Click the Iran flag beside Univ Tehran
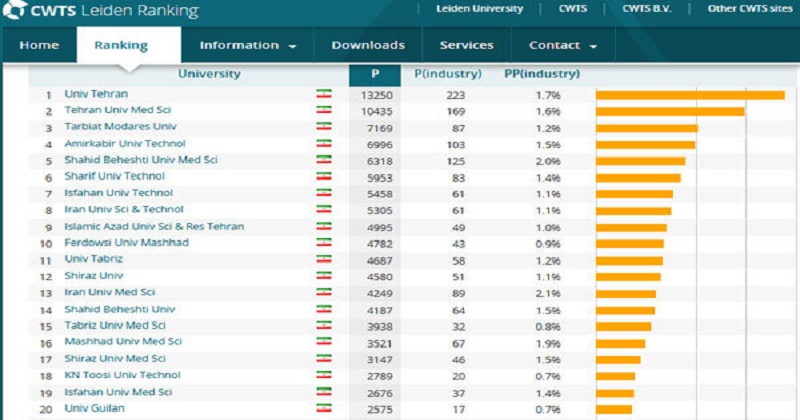 (x=323, y=94)
